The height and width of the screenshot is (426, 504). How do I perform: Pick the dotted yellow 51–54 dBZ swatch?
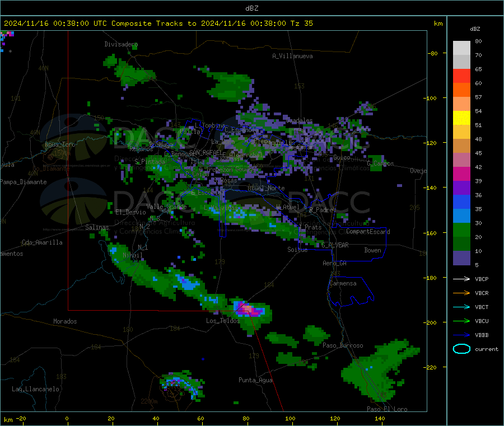(x=461, y=118)
